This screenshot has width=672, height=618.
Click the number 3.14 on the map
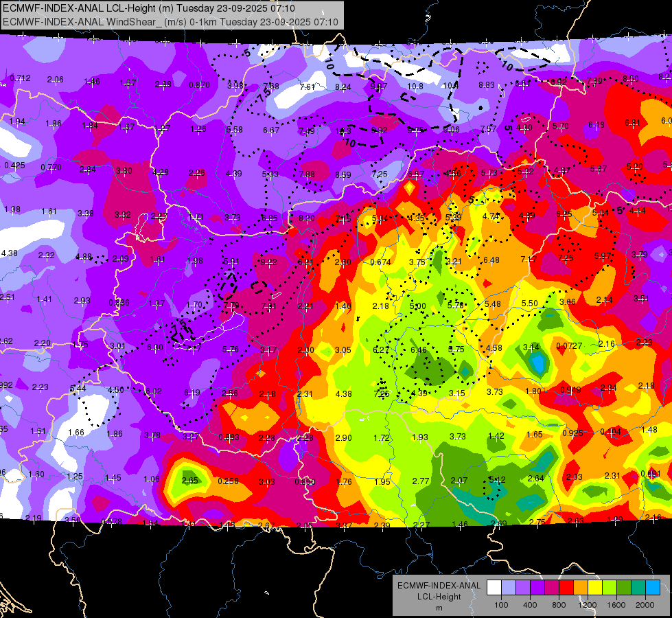coord(531,347)
